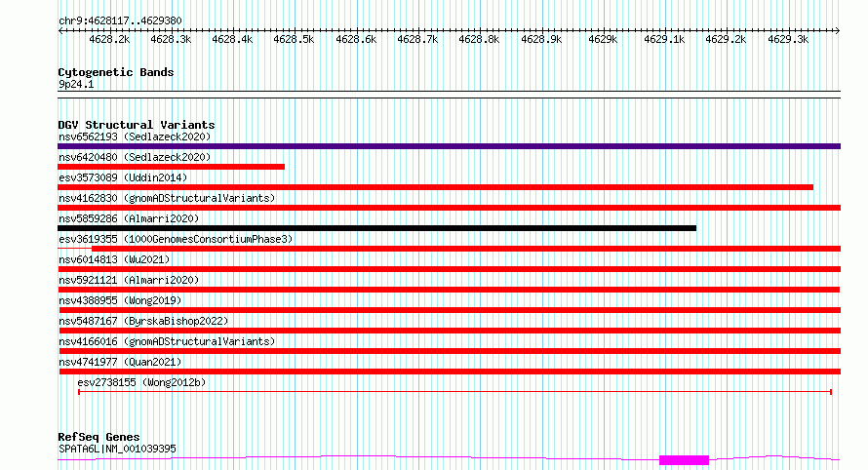Select the red nsv4162830 variant bar
Screen dimensions: 868x470
pos(449,208)
